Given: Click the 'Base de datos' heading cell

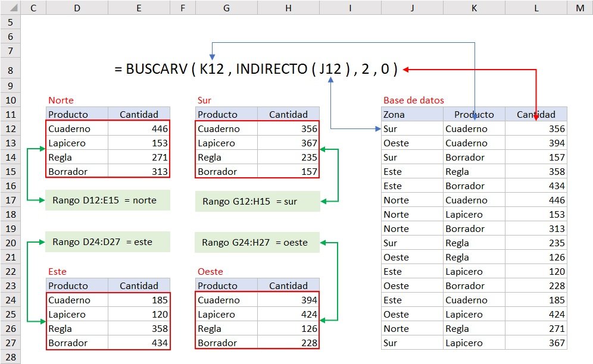Looking at the screenshot, I should [412, 100].
